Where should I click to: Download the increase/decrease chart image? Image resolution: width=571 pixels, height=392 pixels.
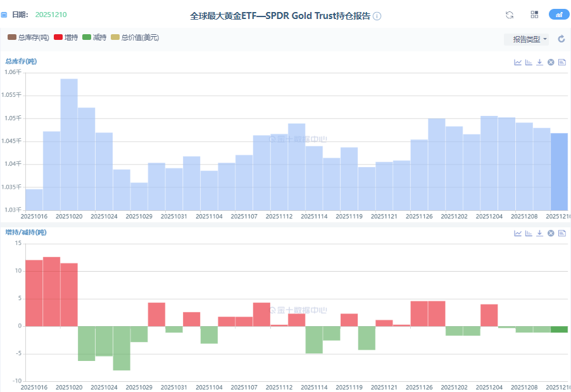click(x=539, y=233)
